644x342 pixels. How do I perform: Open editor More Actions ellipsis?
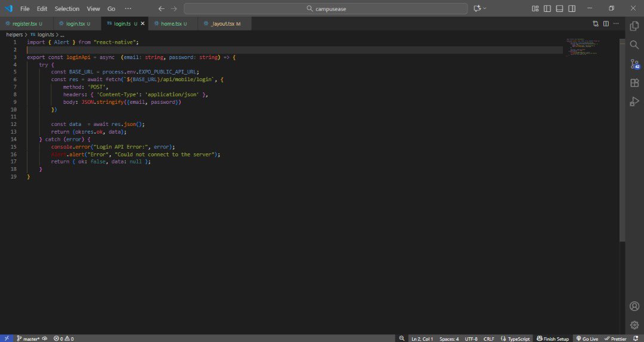point(616,24)
